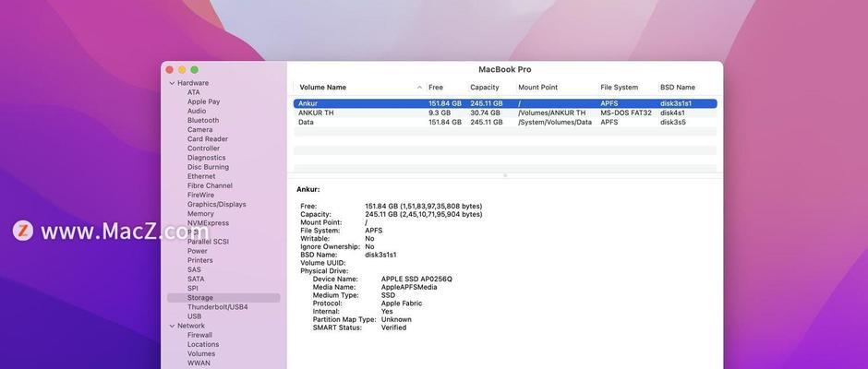Click the AppleAPFSMedia media name value
This screenshot has width=868, height=369.
pyautogui.click(x=408, y=287)
